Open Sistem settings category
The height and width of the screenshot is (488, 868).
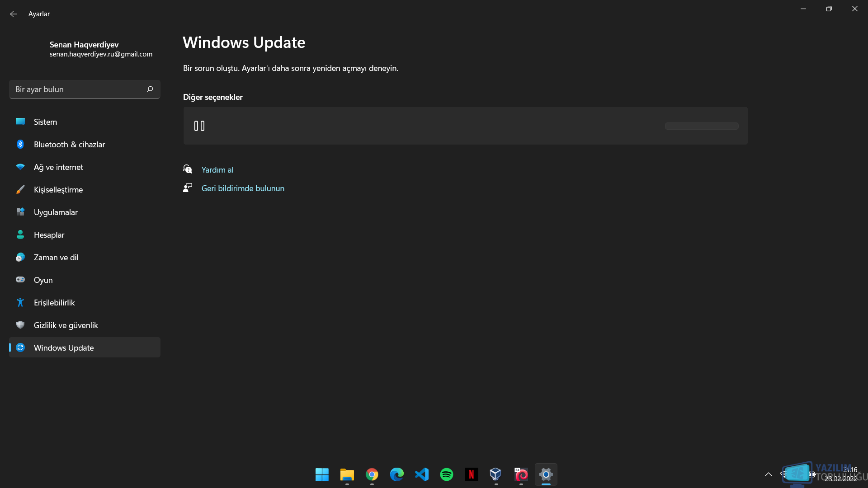[85, 122]
